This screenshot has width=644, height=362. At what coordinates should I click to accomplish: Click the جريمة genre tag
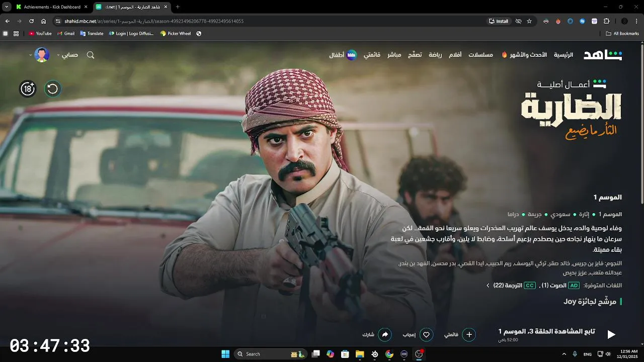click(534, 214)
